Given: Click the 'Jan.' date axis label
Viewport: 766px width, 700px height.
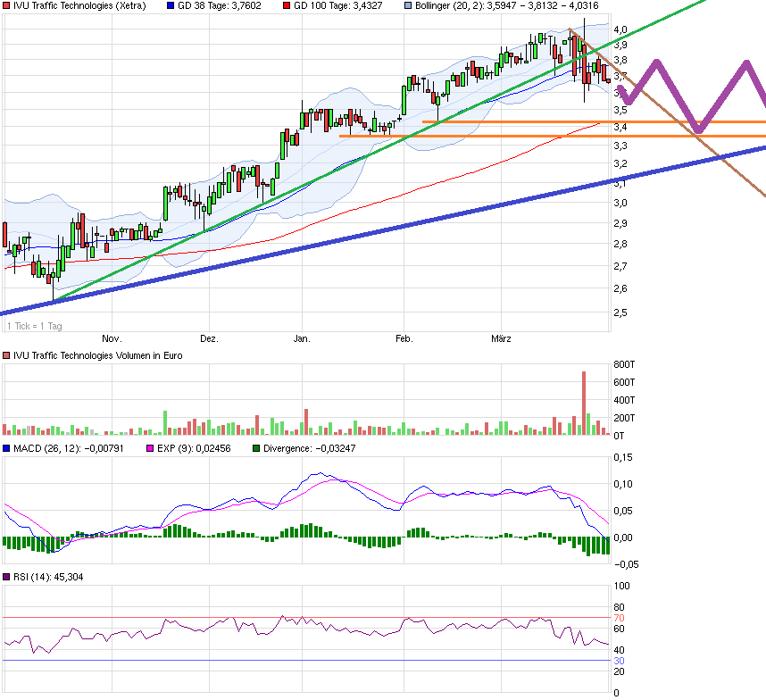Looking at the screenshot, I should [x=302, y=338].
